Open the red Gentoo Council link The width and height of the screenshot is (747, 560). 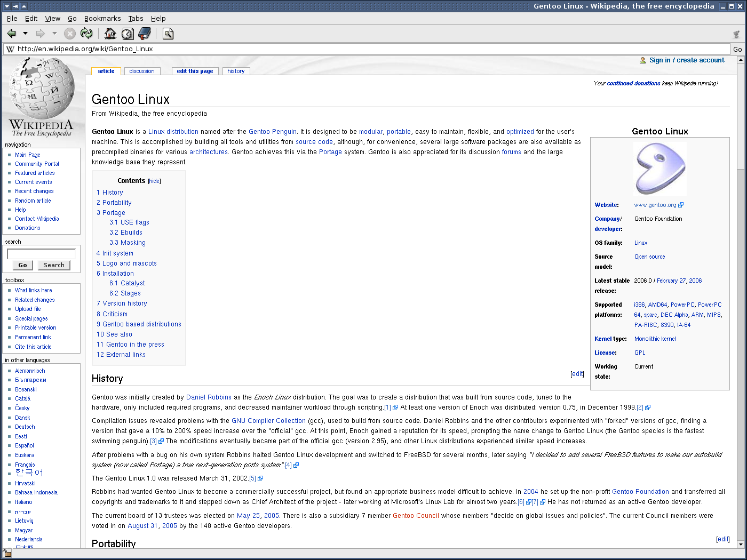point(416,516)
